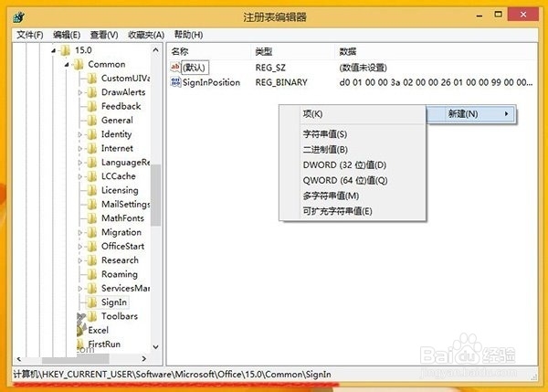This screenshot has height=392, width=548.
Task: Click the tree pane scroll down arrow
Action: tap(156, 346)
